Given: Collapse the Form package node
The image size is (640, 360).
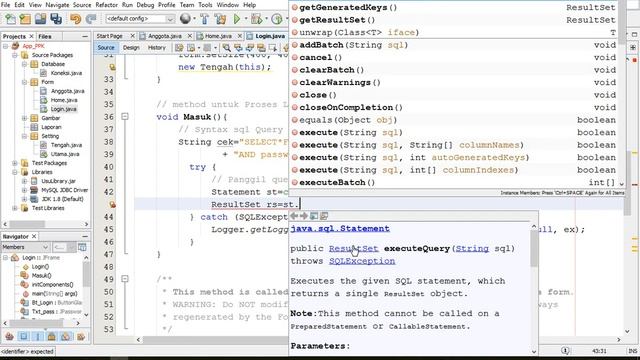Looking at the screenshot, I should (x=24, y=82).
